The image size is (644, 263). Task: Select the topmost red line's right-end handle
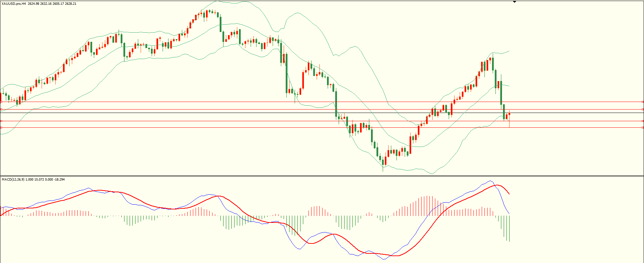(x=643, y=102)
